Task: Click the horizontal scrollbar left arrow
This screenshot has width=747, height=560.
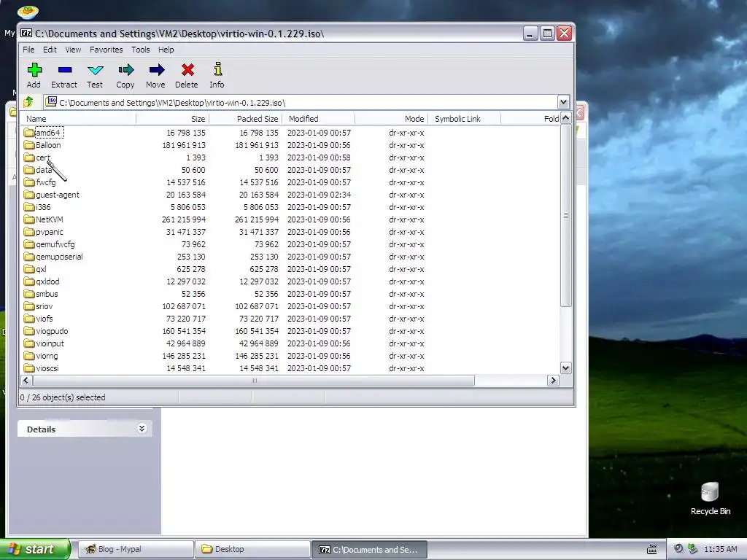Action: [x=26, y=380]
